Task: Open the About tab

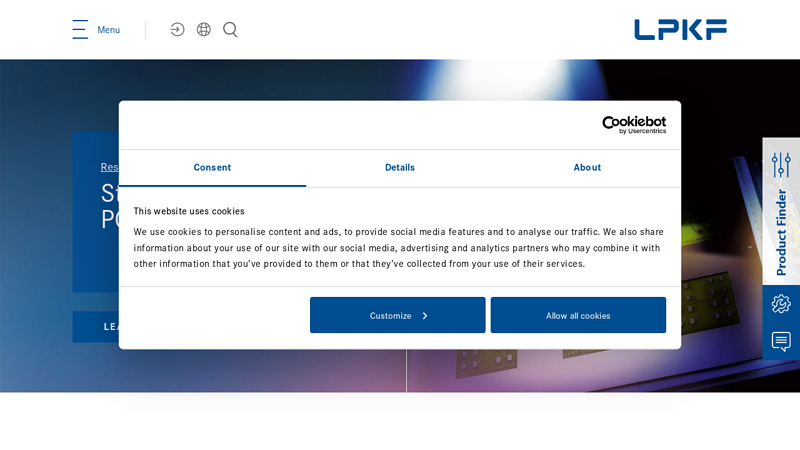Action: pyautogui.click(x=587, y=168)
